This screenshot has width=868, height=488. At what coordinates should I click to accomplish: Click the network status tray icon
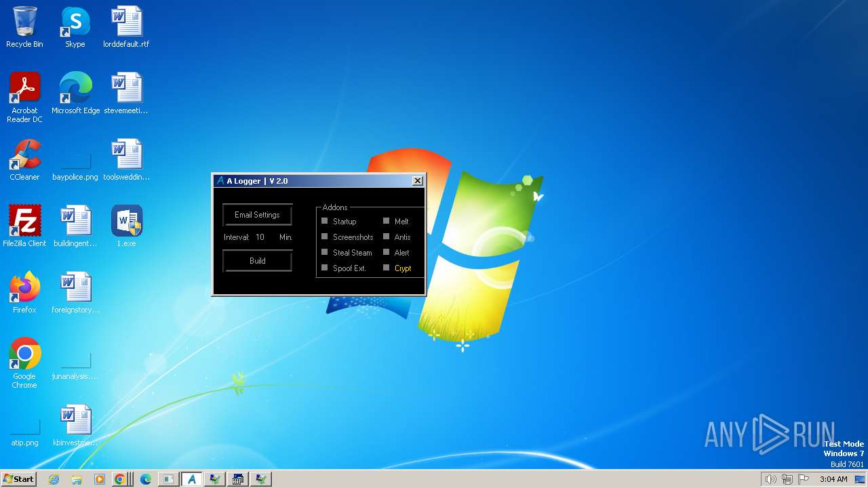click(787, 479)
